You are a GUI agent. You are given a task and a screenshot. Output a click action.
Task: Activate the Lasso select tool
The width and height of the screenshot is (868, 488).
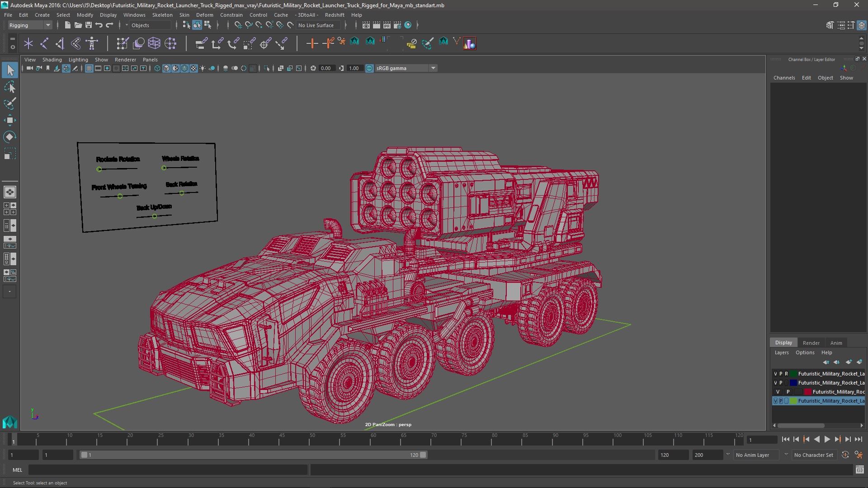point(10,87)
